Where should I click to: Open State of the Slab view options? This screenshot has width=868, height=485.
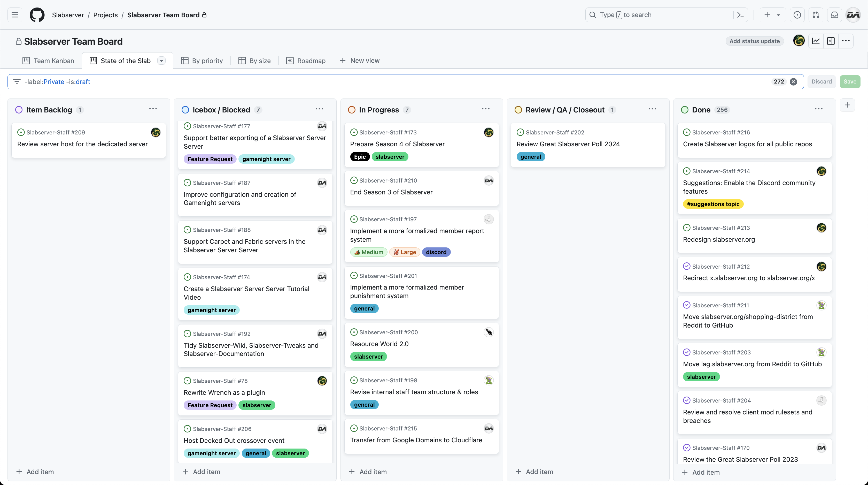point(162,61)
